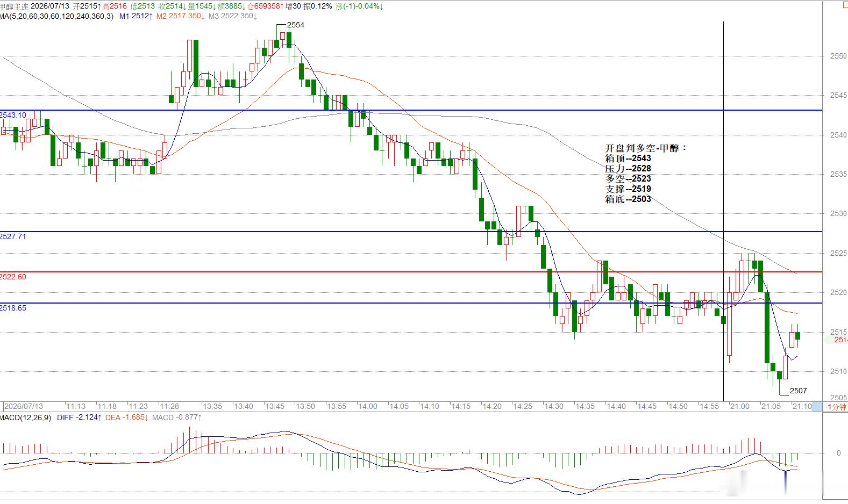Viewport: 848px width, 504px height.
Task: Click the 2554 high price marker
Action: [296, 25]
